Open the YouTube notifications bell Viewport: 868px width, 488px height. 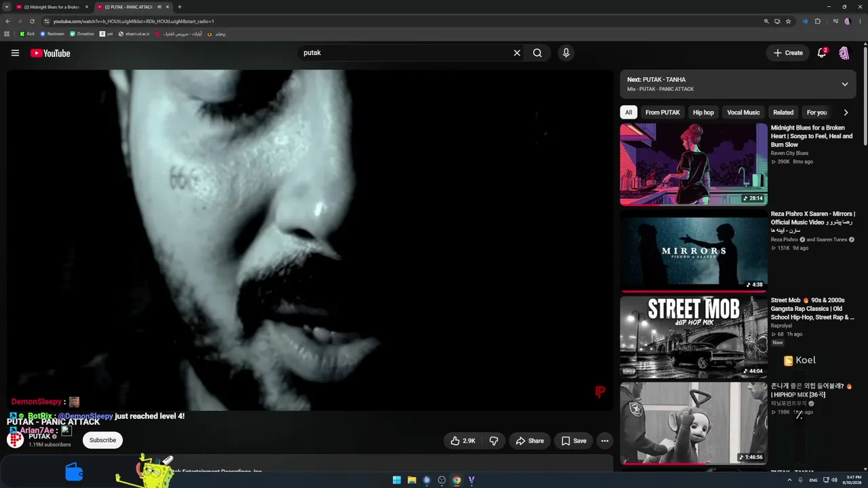822,53
